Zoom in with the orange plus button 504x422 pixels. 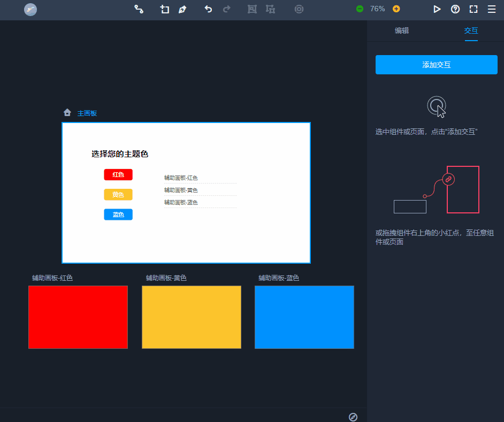396,9
